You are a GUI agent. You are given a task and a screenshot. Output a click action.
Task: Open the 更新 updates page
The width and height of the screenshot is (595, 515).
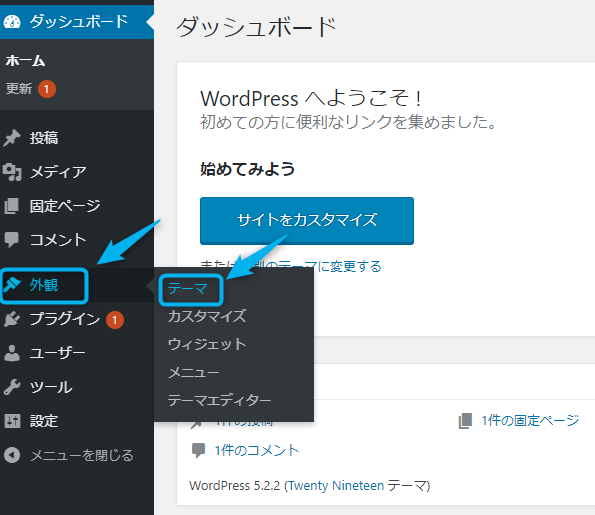click(x=19, y=89)
